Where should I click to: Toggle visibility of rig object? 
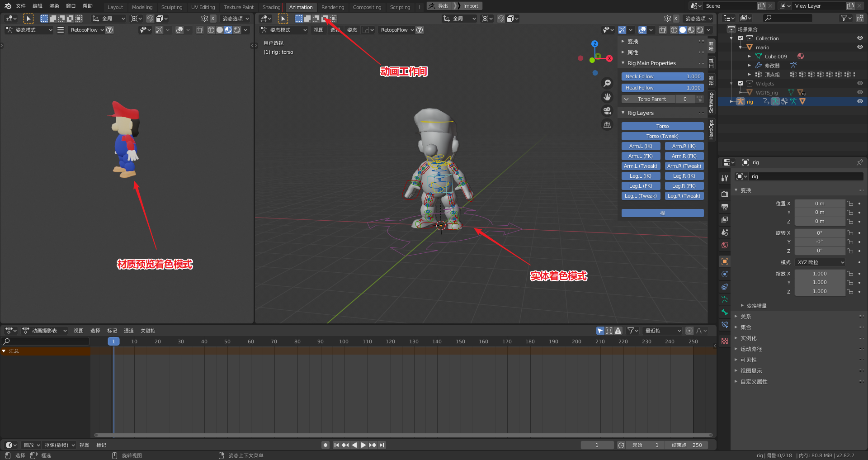pyautogui.click(x=860, y=101)
